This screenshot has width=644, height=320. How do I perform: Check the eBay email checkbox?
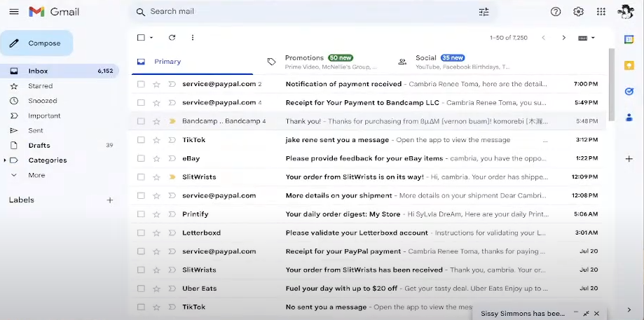(x=141, y=158)
